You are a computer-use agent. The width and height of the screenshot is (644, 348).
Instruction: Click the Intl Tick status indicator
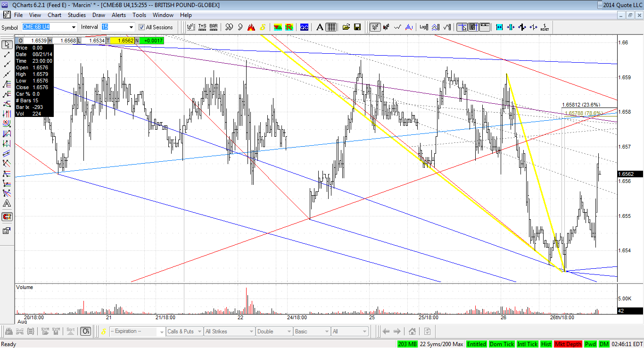[527, 344]
